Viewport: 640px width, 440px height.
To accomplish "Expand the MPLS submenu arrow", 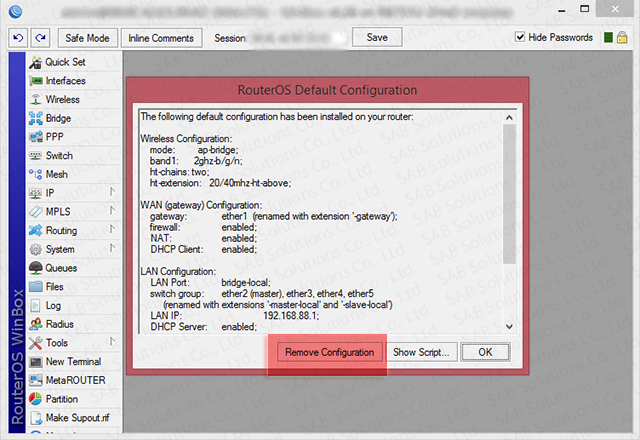I will point(112,211).
